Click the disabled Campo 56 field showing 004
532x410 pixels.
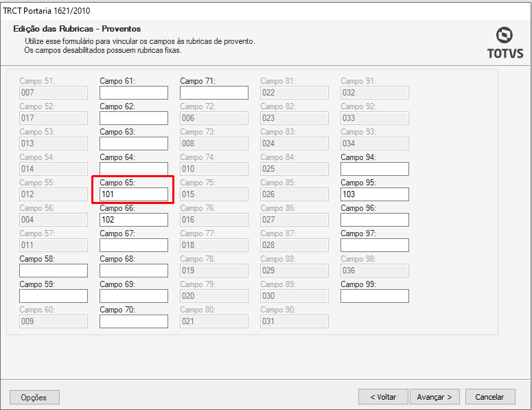[54, 220]
